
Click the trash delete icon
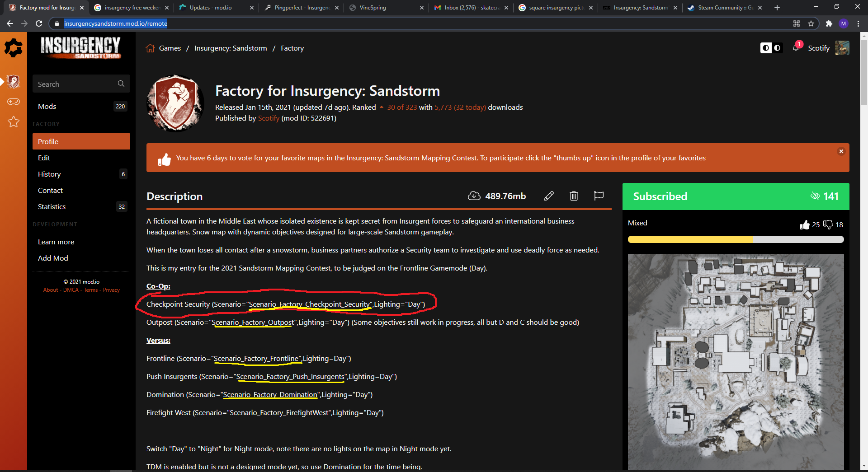click(574, 196)
